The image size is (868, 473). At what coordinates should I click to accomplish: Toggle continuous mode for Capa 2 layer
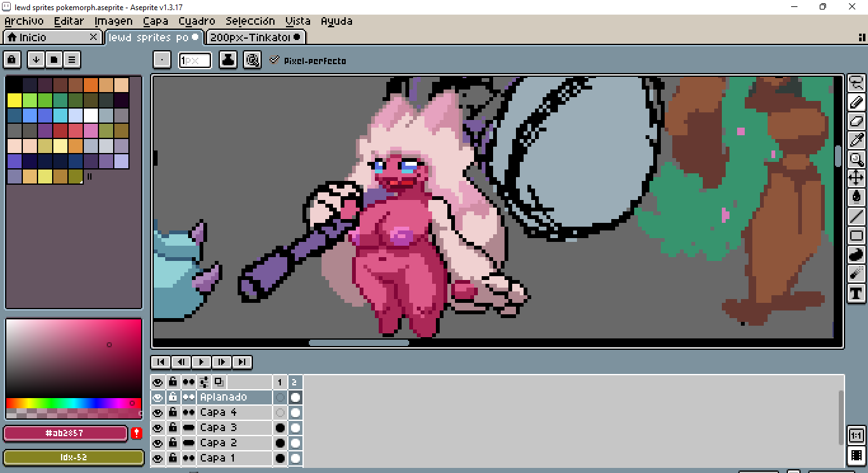point(189,443)
